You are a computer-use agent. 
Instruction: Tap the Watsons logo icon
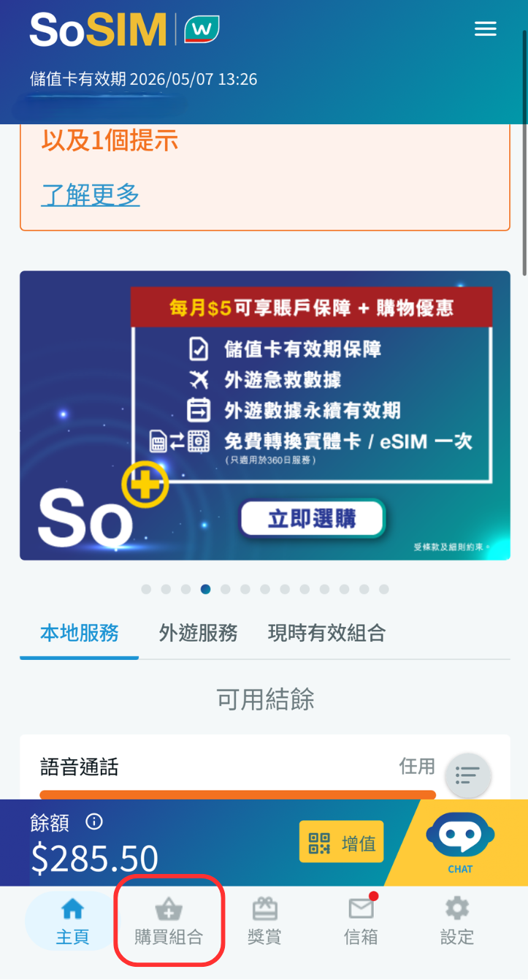point(202,29)
